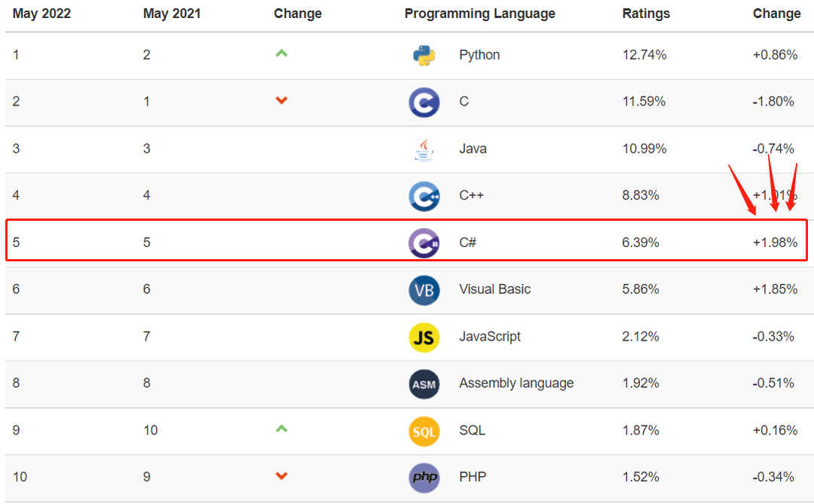Click the Java coffee cup logo

point(424,149)
